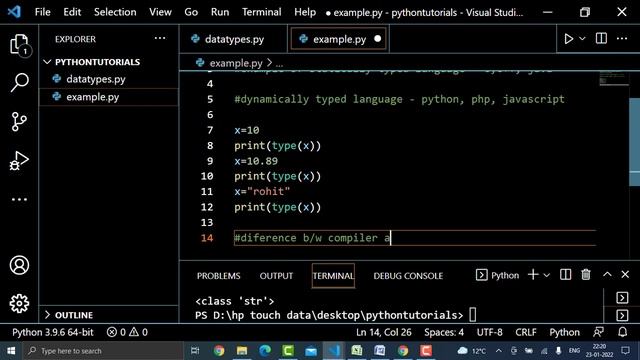Close the terminal panel
The image size is (640, 360).
[625, 274]
